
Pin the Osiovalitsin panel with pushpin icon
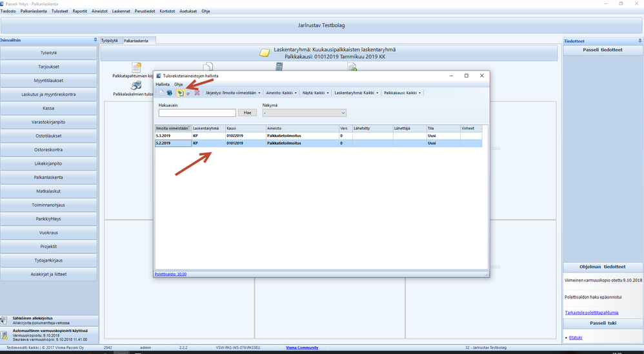(96, 40)
